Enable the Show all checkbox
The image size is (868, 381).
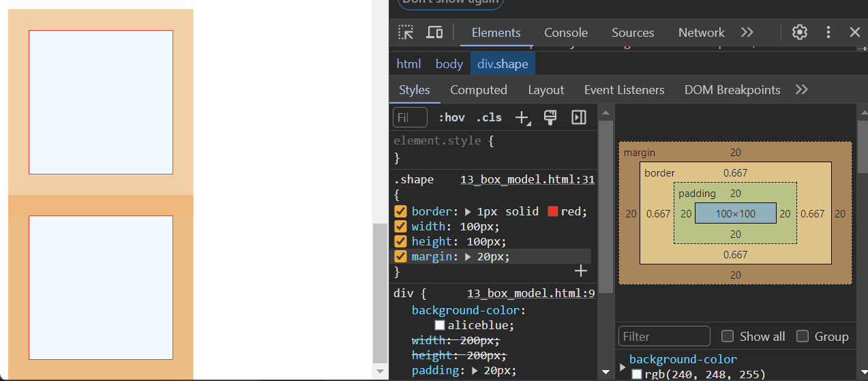pos(728,336)
